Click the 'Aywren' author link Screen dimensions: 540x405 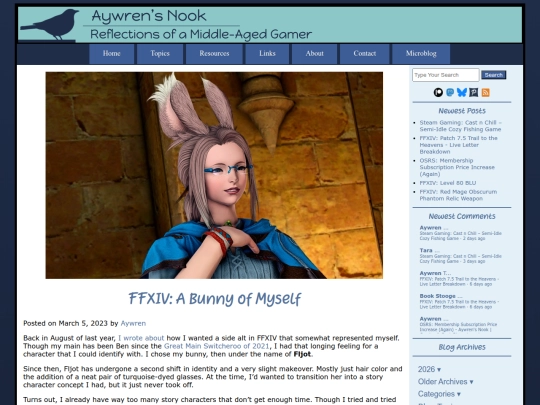coord(133,323)
